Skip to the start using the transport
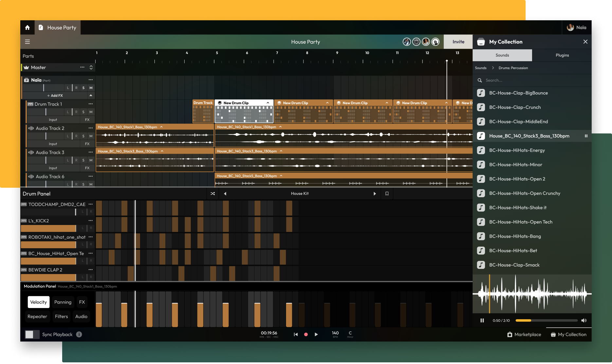 [x=296, y=334]
